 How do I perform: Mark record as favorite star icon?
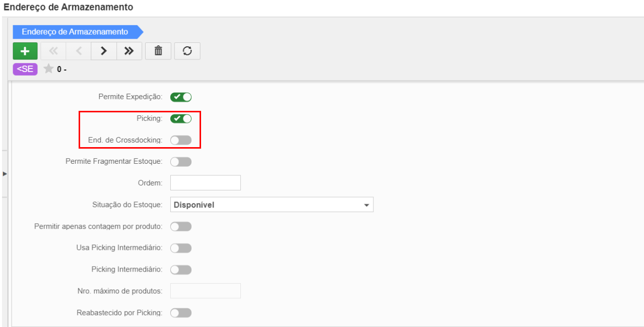click(48, 69)
